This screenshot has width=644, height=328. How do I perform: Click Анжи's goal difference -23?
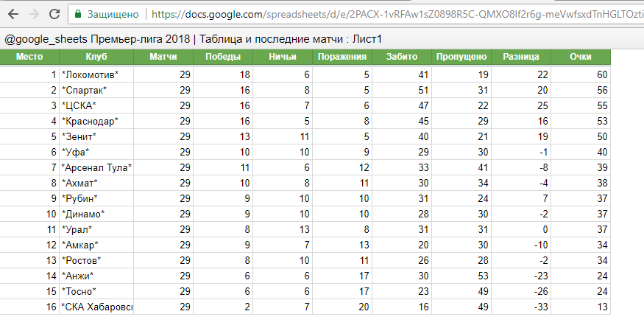tap(521, 276)
